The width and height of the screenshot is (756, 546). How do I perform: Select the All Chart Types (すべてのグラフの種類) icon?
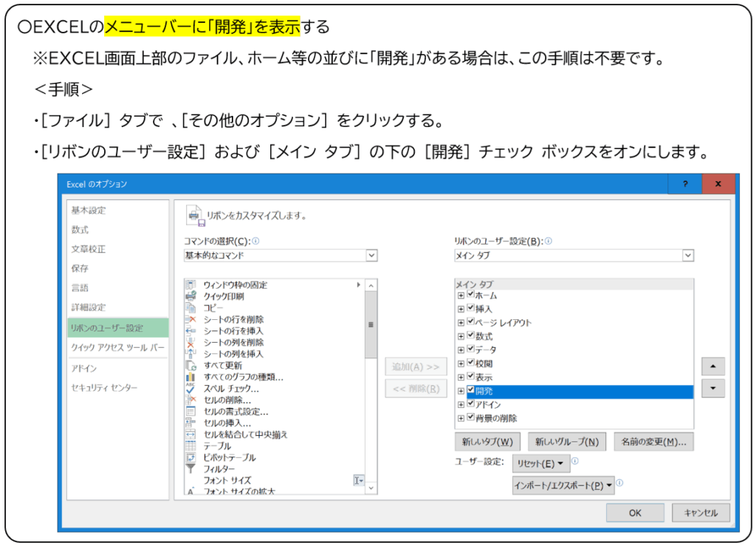pyautogui.click(x=190, y=377)
